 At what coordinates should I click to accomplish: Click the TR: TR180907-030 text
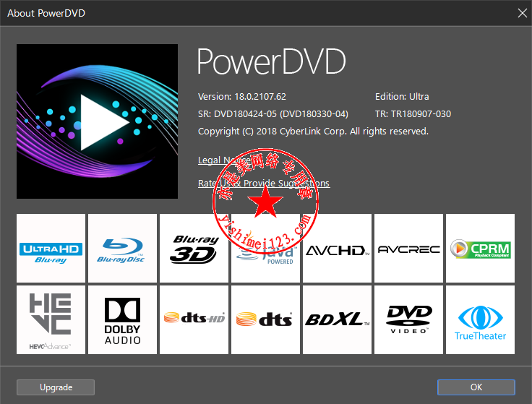click(413, 114)
